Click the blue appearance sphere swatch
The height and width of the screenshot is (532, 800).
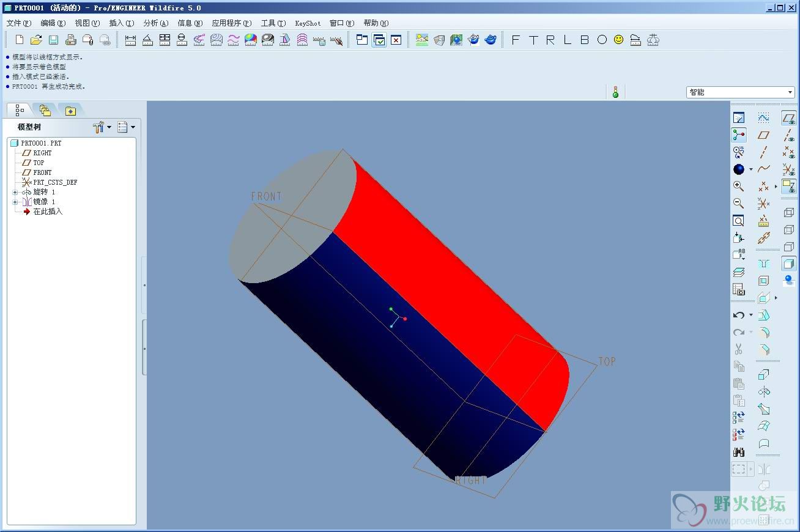(739, 169)
